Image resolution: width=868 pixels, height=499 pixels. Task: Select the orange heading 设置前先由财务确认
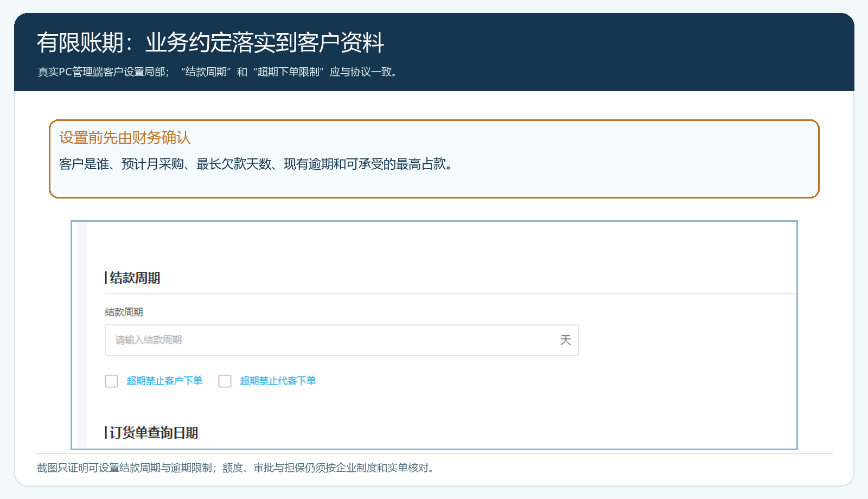tap(125, 138)
